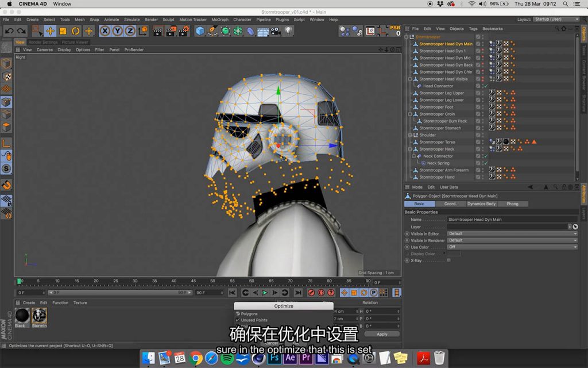Open the Array modeling objects icon
This screenshot has width=588, height=368.
pos(238,31)
